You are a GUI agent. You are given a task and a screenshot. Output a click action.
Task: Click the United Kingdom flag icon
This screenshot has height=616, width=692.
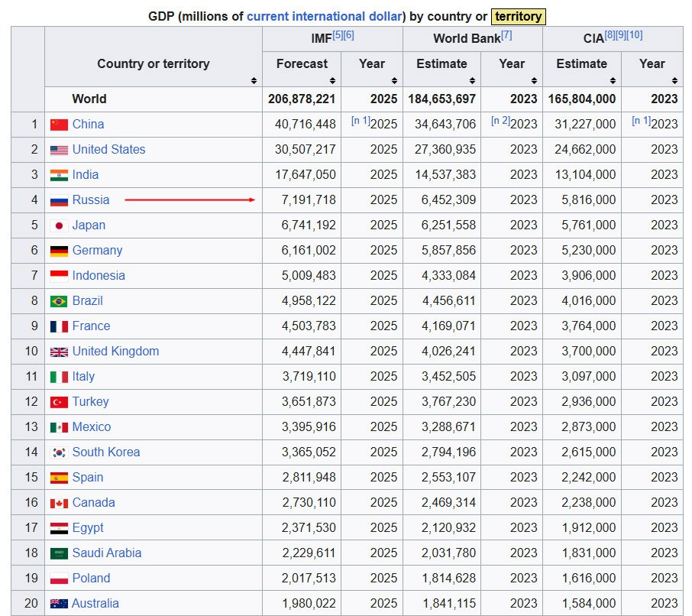pos(59,352)
